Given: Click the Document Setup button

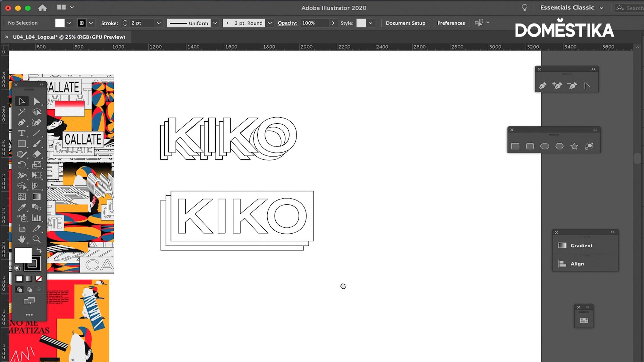Looking at the screenshot, I should 405,23.
